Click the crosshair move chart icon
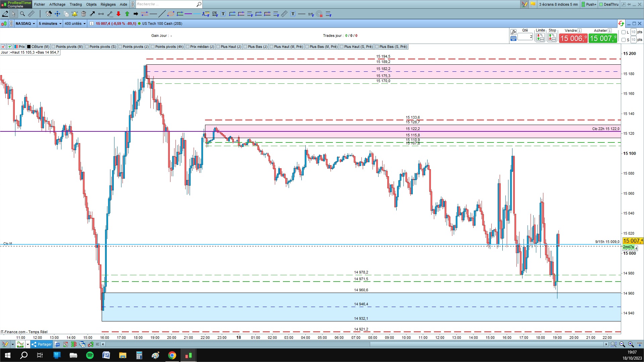Image resolution: width=644 pixels, height=362 pixels. (x=57, y=14)
